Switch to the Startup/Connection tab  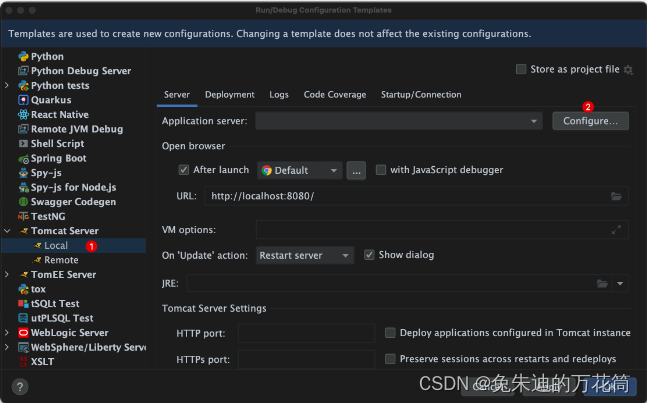[x=421, y=95]
